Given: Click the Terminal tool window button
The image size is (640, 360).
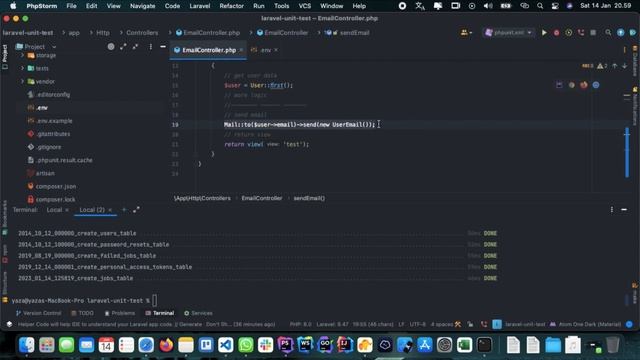Looking at the screenshot, I should pyautogui.click(x=160, y=313).
